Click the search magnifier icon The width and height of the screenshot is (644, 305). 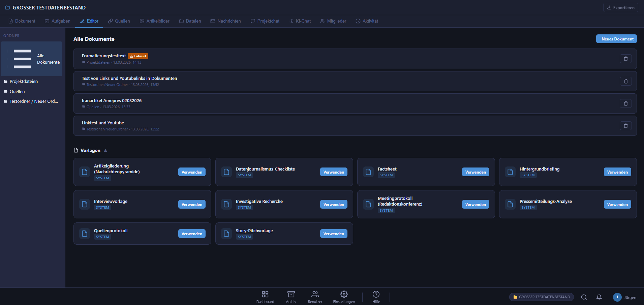pyautogui.click(x=584, y=297)
